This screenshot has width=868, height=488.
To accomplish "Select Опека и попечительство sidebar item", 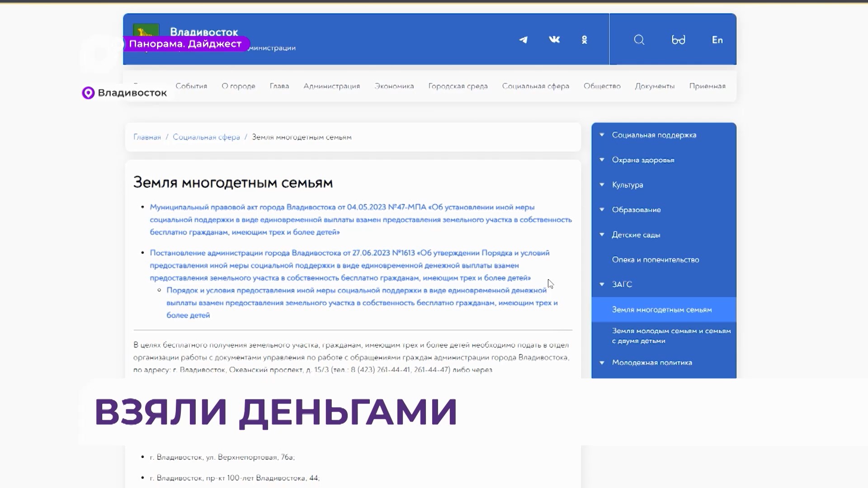I will click(x=655, y=259).
